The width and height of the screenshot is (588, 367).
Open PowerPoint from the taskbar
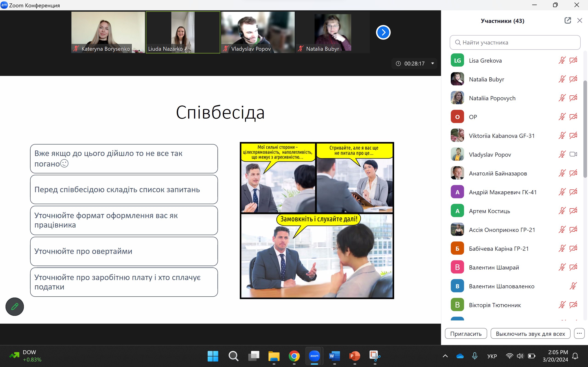(354, 356)
